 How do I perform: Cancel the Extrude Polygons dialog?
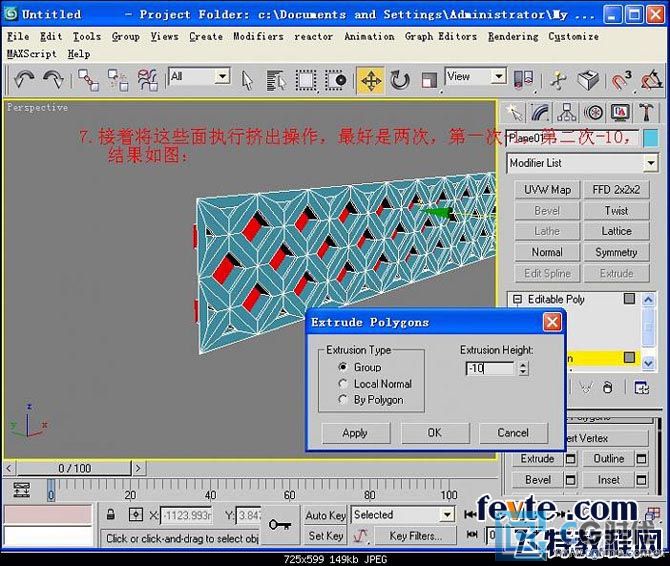pos(513,433)
